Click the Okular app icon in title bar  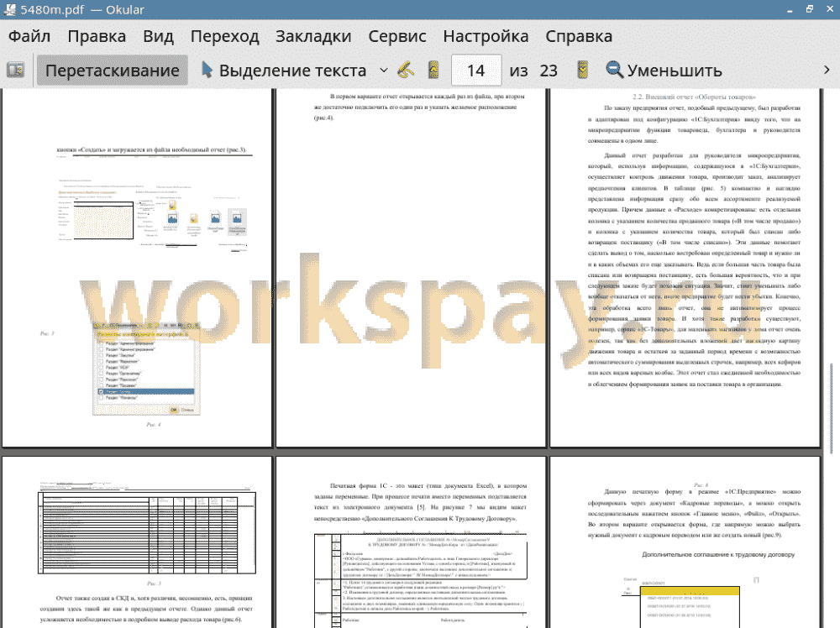(9, 9)
